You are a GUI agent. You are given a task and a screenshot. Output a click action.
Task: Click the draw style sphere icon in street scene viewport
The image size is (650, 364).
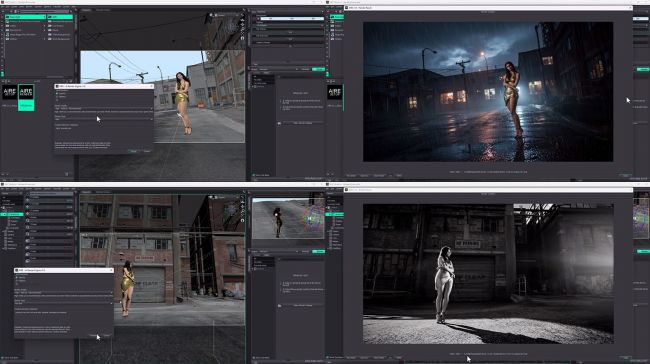(211, 15)
